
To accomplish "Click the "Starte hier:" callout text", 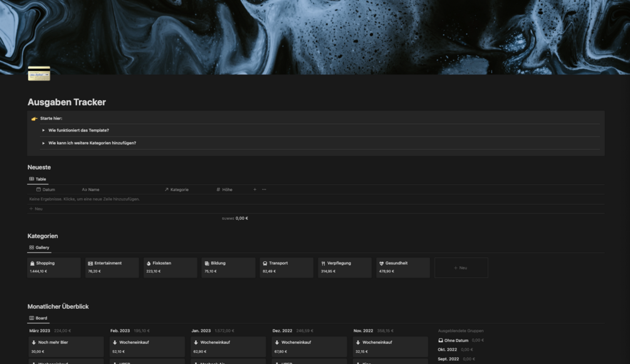I will click(x=51, y=118).
